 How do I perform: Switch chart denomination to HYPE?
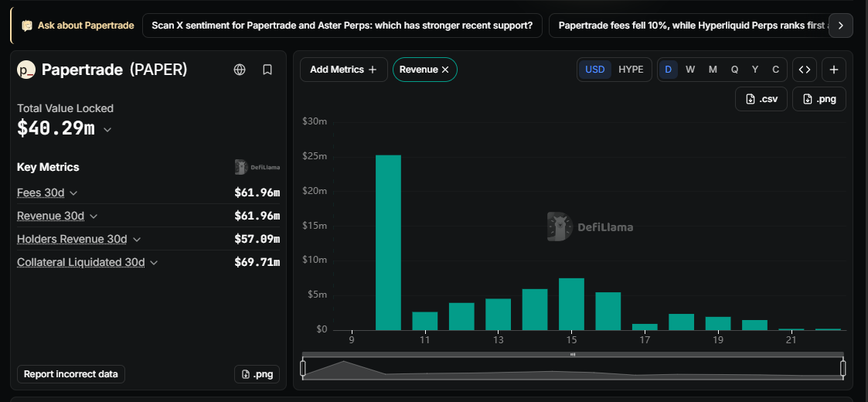click(631, 70)
